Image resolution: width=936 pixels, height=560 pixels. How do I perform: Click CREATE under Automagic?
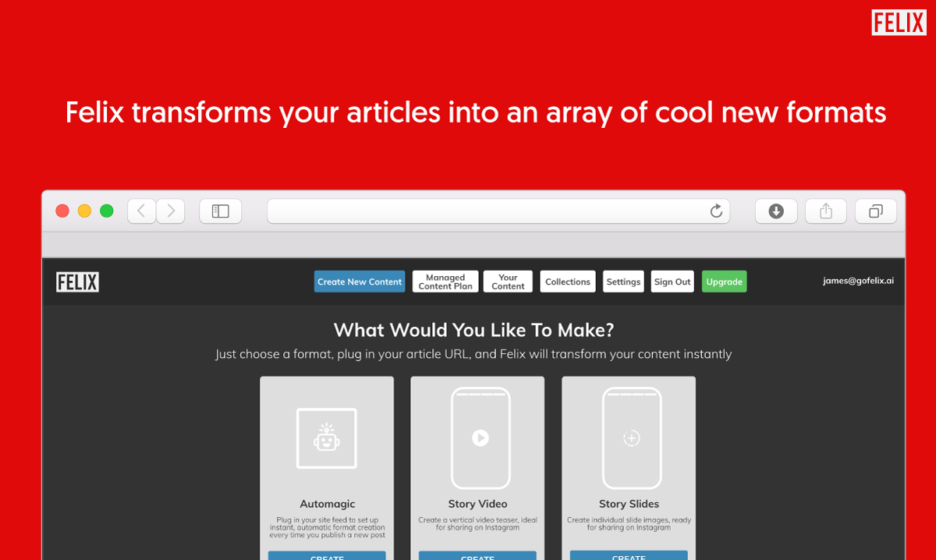[x=327, y=556]
